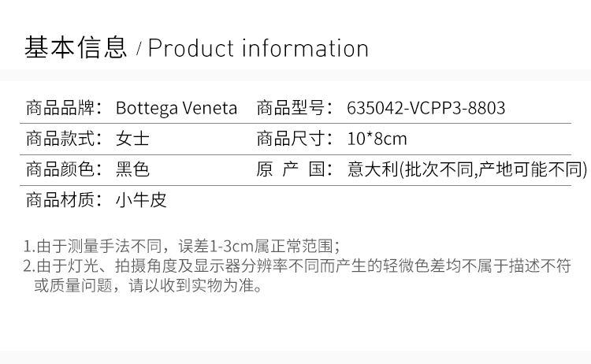Select model number 635042-VCPP3-8803
The width and height of the screenshot is (591, 364).
pos(426,108)
